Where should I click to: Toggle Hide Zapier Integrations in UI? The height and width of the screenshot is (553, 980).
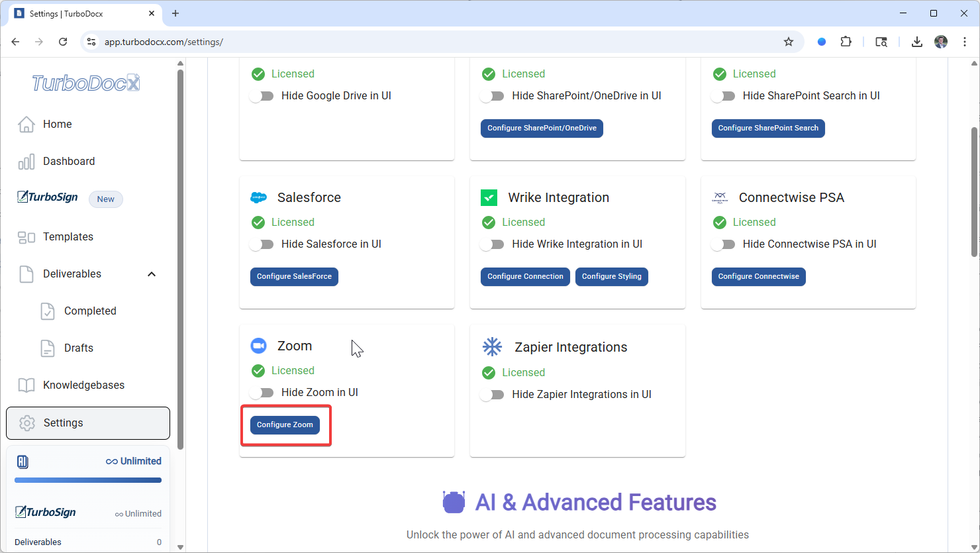492,395
